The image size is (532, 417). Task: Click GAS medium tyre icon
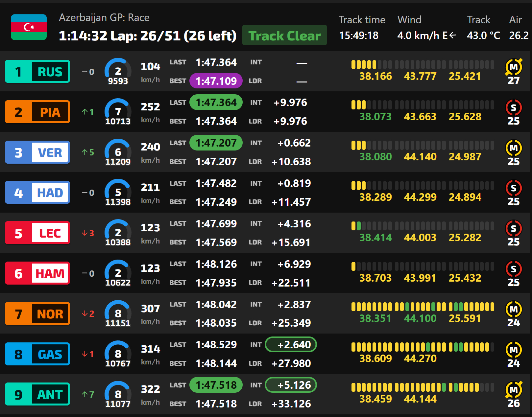(x=514, y=349)
